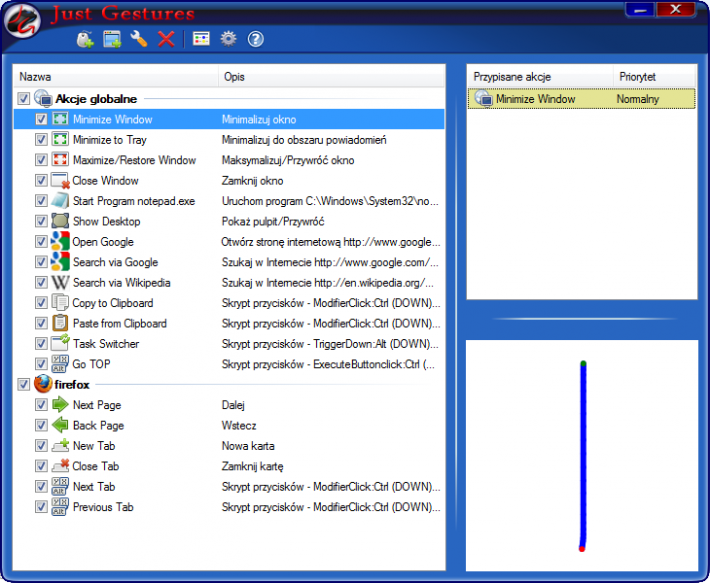Select the Paste from Clipboard entry
The height and width of the screenshot is (583, 710).
pos(229,323)
